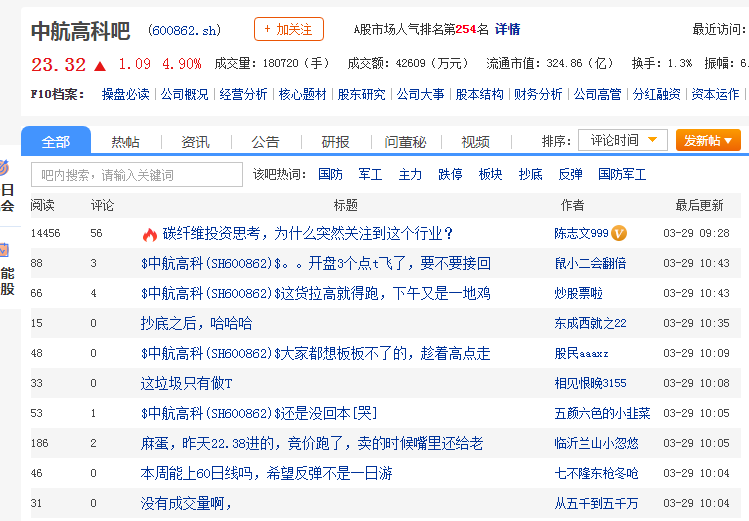Click the hot word 板块

(491, 174)
